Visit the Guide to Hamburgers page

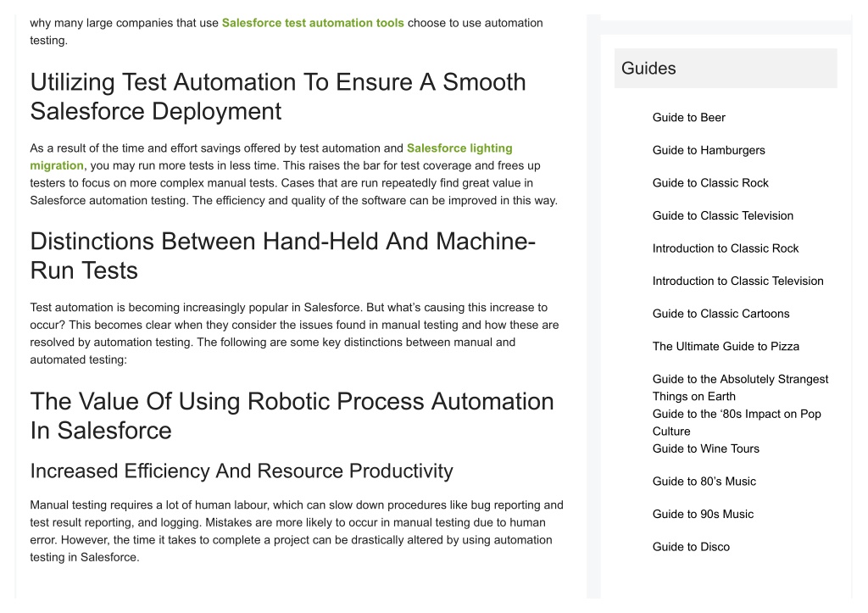709,150
